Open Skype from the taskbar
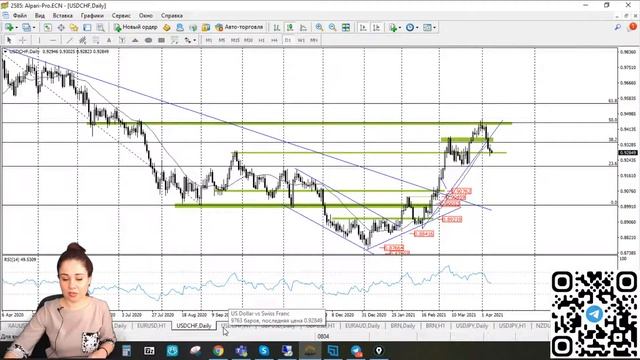This screenshot has height=360, width=640. pyautogui.click(x=264, y=351)
